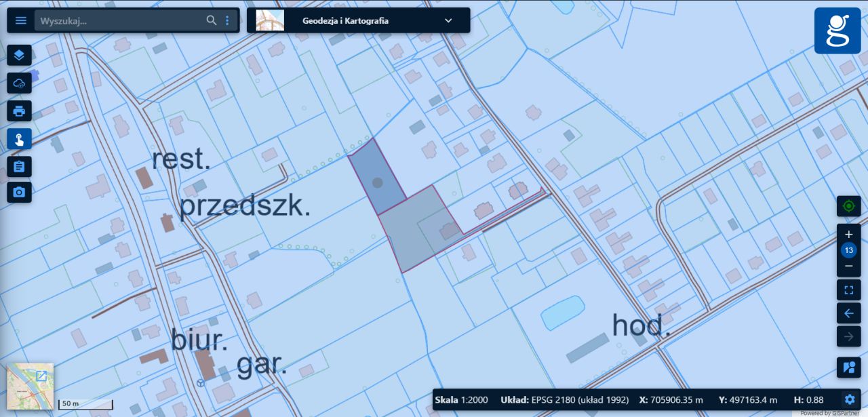Viewport: 868px width, 417px height.
Task: Activate the geolocation crosshair icon
Action: [848, 205]
